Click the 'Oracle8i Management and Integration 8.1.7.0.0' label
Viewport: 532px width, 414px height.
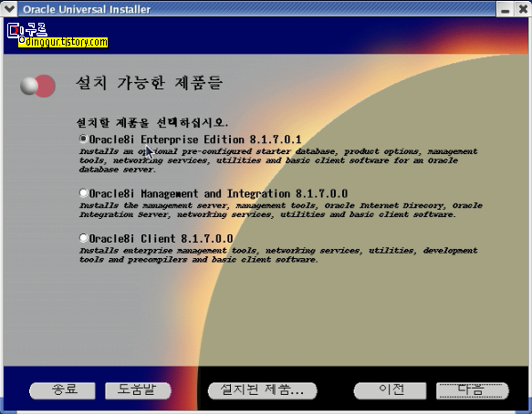point(218,193)
